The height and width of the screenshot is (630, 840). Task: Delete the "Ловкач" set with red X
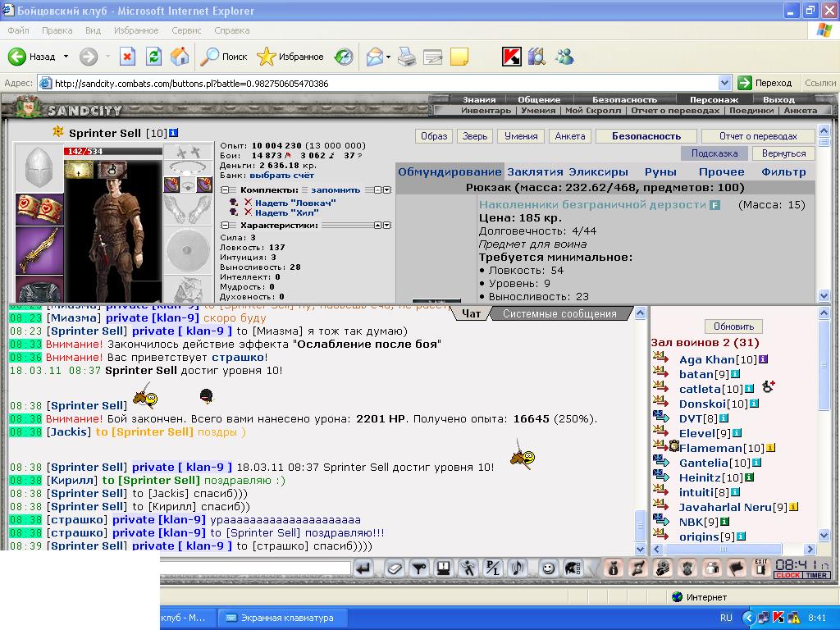[248, 203]
